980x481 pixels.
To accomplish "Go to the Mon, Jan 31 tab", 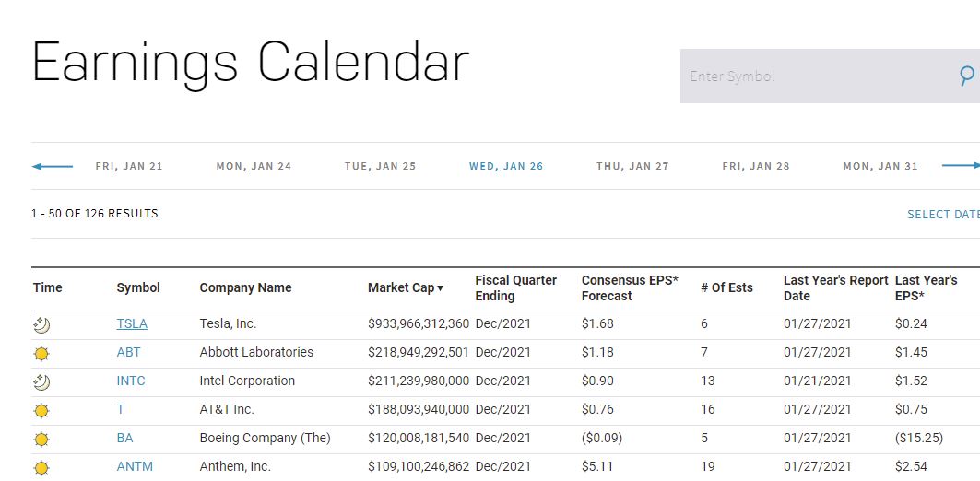I will coord(880,167).
